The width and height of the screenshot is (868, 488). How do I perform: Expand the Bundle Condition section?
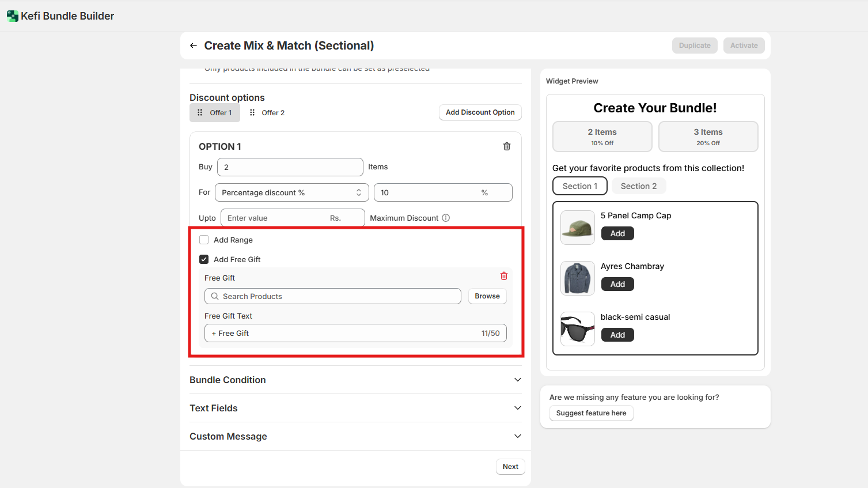coord(517,380)
